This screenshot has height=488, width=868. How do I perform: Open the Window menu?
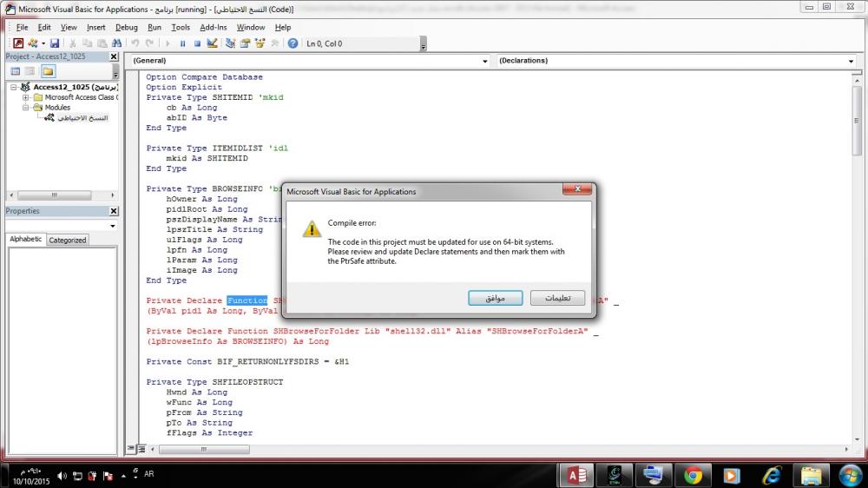pos(251,27)
